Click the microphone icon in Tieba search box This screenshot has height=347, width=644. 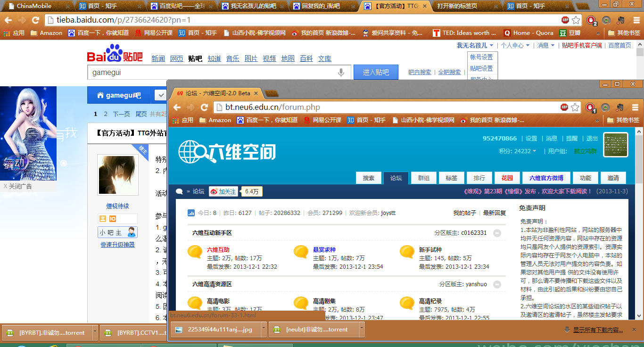click(341, 73)
